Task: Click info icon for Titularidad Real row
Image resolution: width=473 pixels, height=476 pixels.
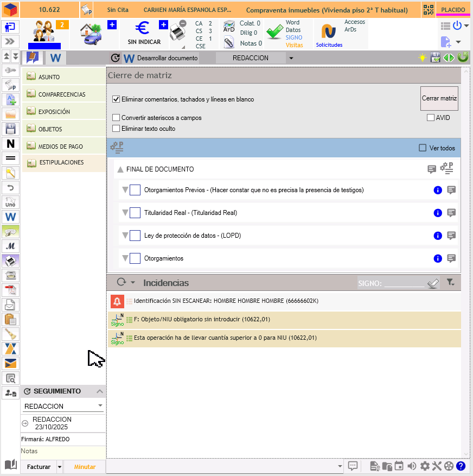Action: [438, 213]
